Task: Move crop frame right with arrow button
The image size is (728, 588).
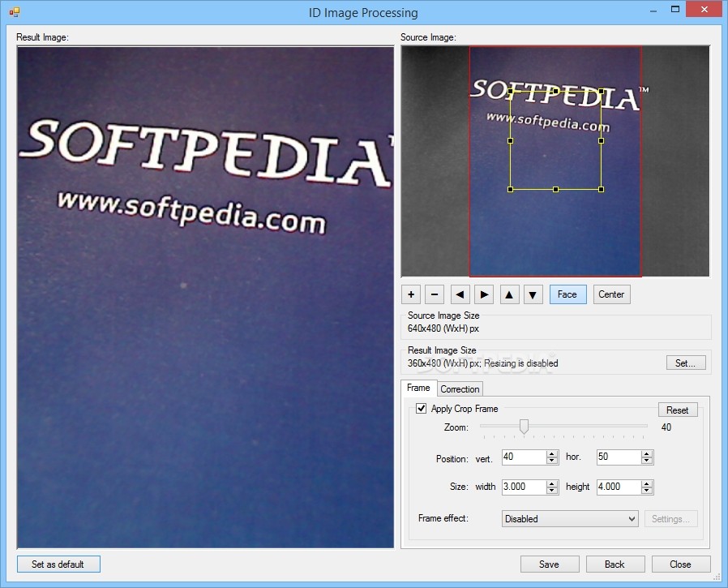Action: 484,294
